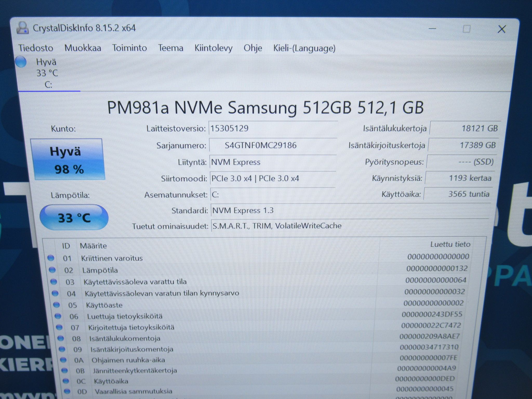The height and width of the screenshot is (399, 532).
Task: Minimize the CrystalDiskInfo window
Action: (432, 29)
